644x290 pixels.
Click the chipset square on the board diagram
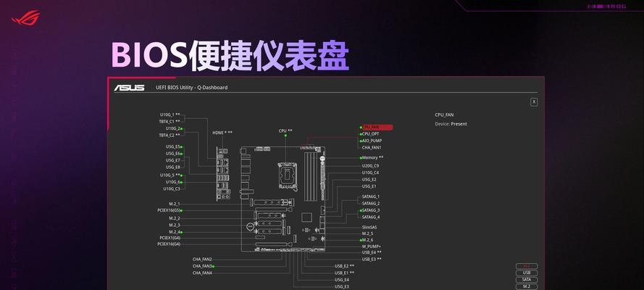coord(307,217)
